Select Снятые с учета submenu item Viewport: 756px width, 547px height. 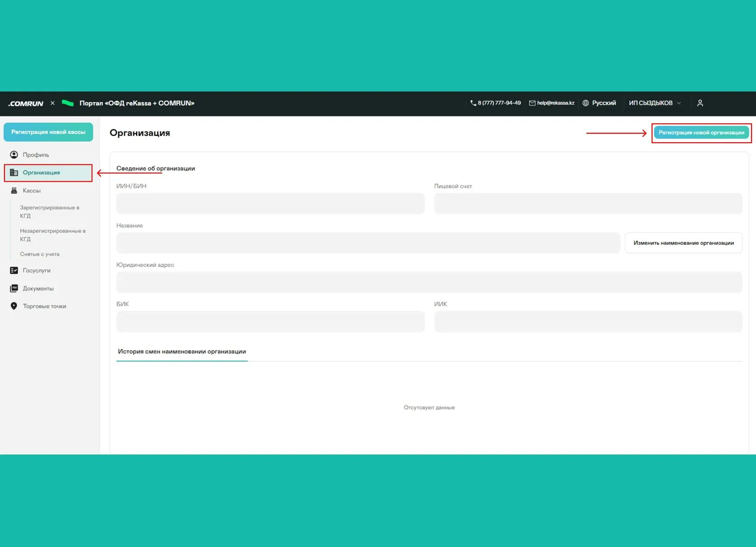pyautogui.click(x=40, y=254)
